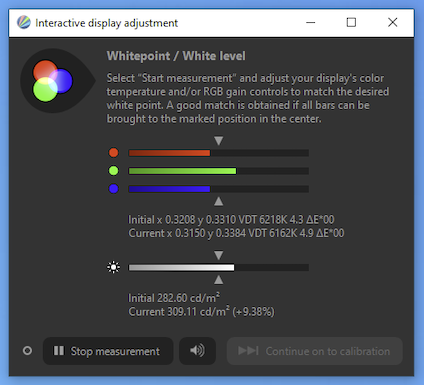Click the white level brightness bar
Screen dimensions: 424x385
[219, 268]
